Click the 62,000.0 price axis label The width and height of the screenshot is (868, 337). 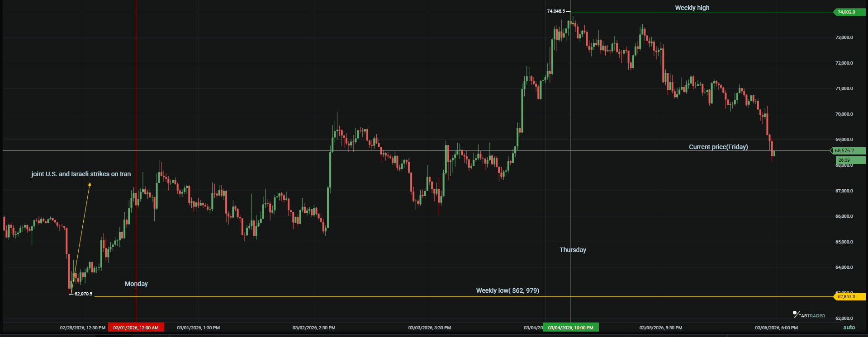click(x=844, y=318)
